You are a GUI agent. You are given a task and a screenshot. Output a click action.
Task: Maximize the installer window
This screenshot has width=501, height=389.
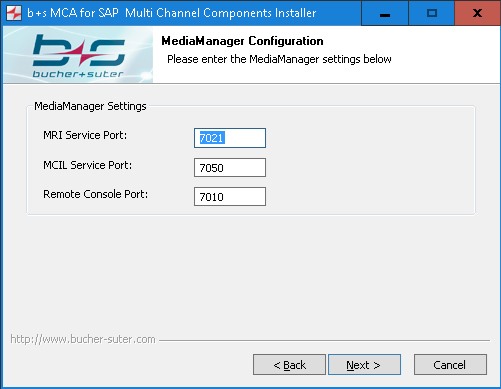point(432,13)
